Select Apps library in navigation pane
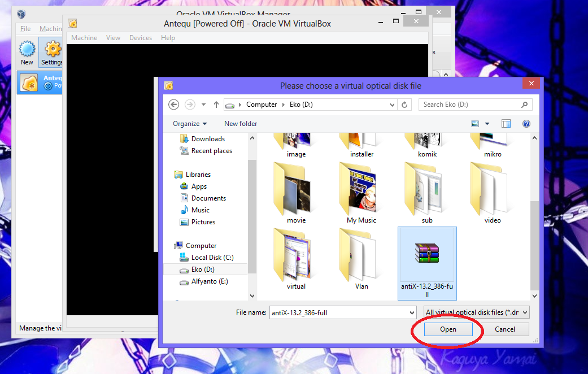Viewport: 588px width, 374px height. 199,186
